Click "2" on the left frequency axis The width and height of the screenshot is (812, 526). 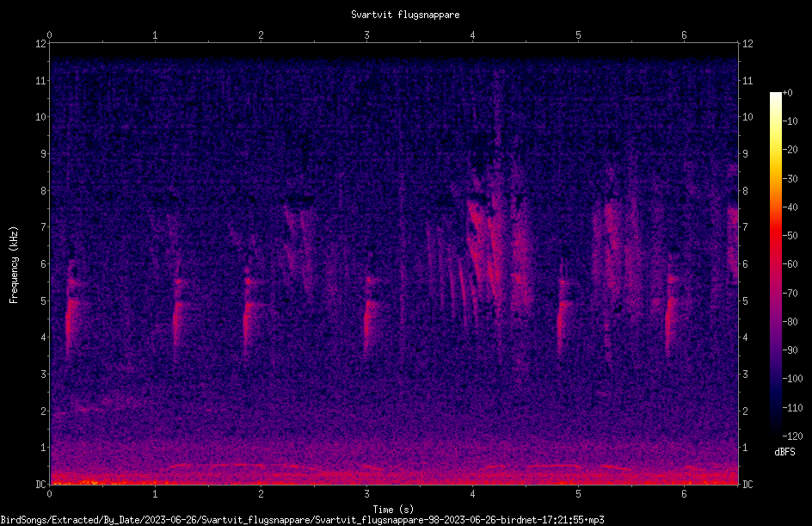[x=44, y=411]
